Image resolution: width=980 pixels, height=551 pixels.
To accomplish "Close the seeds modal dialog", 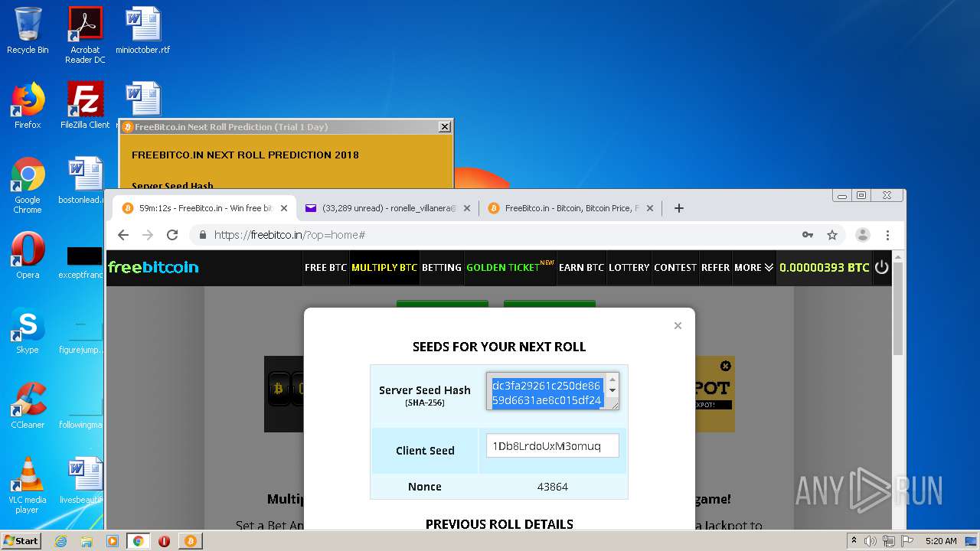I will tap(678, 325).
